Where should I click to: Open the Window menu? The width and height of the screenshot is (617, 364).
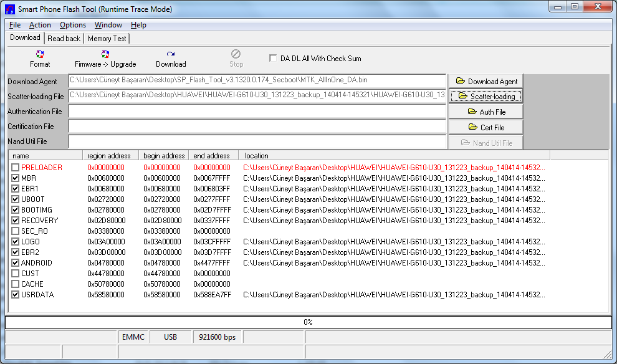(108, 25)
